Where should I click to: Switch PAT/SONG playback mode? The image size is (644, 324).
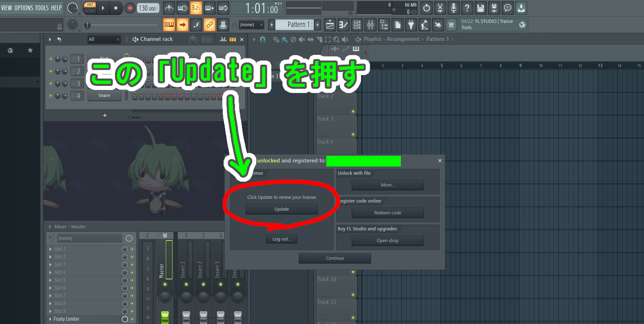[90, 8]
